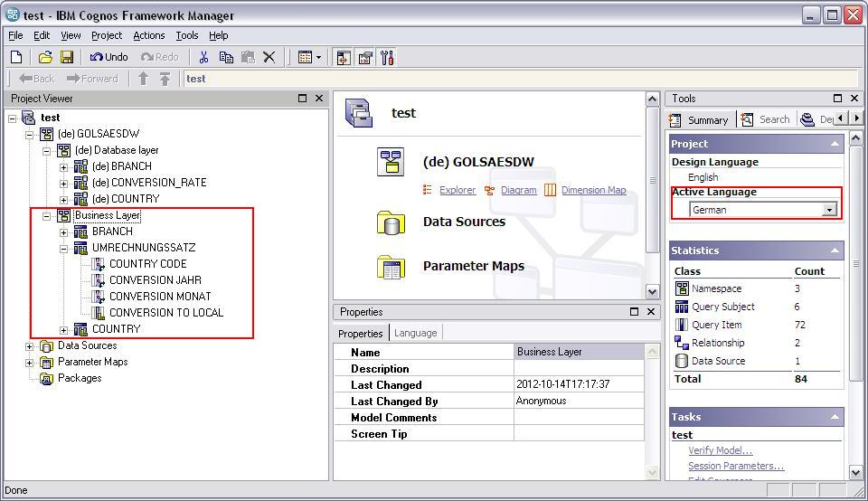Click the (de) GOLSAESDW namespace icon in the center pane
Image resolution: width=868 pixels, height=501 pixels.
pos(391,162)
